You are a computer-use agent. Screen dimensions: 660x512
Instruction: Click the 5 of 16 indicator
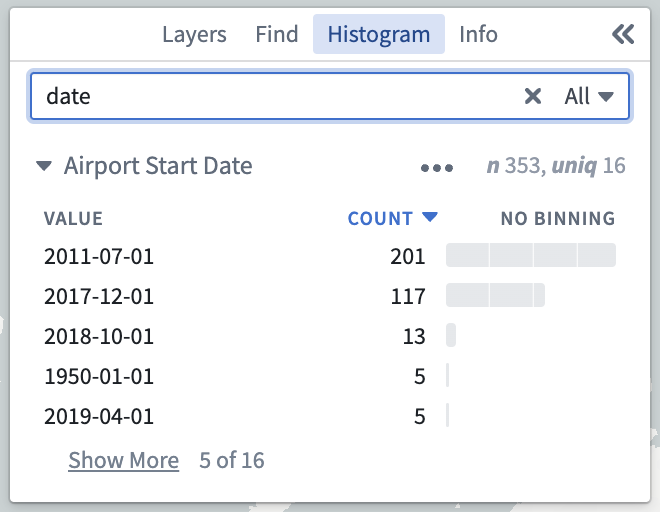pos(232,460)
